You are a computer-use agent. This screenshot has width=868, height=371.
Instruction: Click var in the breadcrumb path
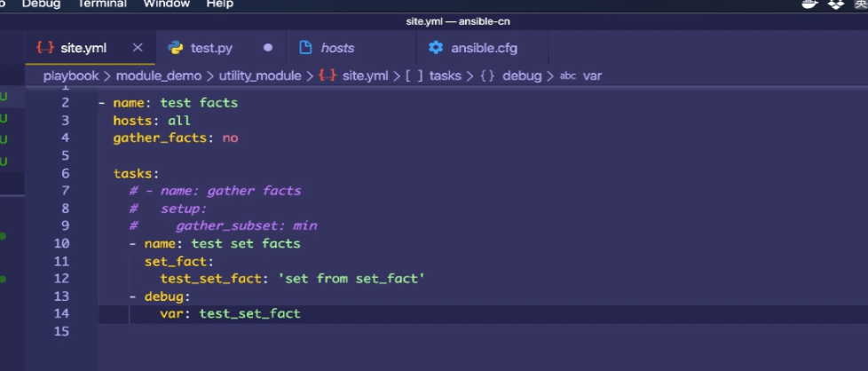(x=592, y=75)
